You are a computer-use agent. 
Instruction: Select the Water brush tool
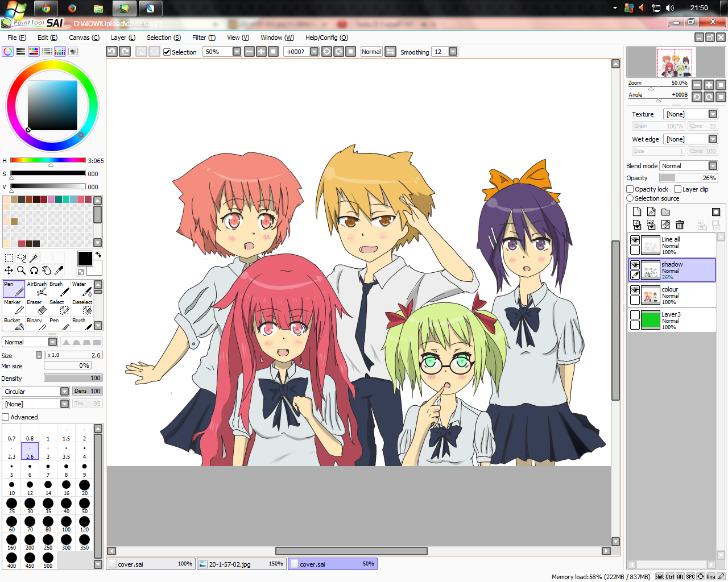(82, 289)
